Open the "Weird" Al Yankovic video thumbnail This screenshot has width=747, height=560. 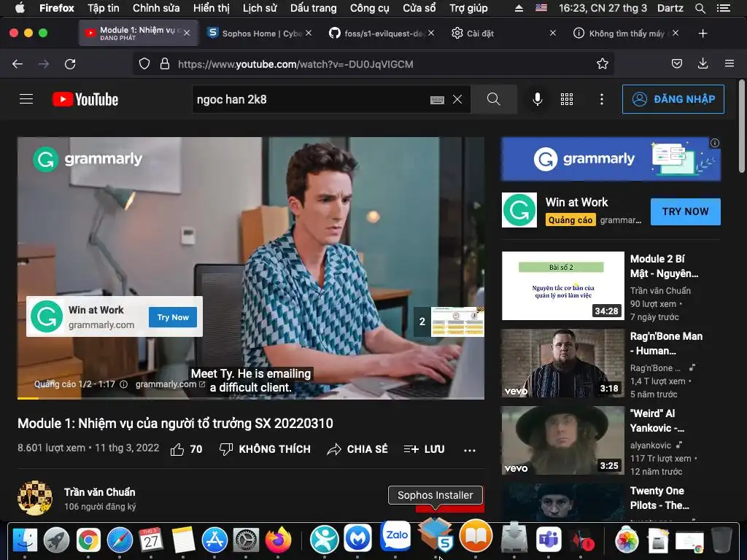[x=562, y=440]
